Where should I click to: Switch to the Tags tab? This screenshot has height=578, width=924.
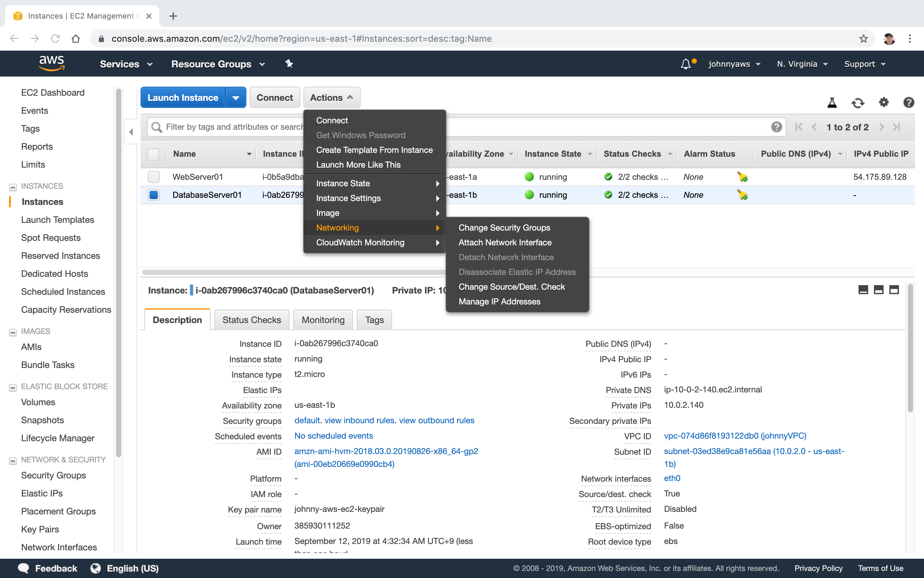click(374, 320)
